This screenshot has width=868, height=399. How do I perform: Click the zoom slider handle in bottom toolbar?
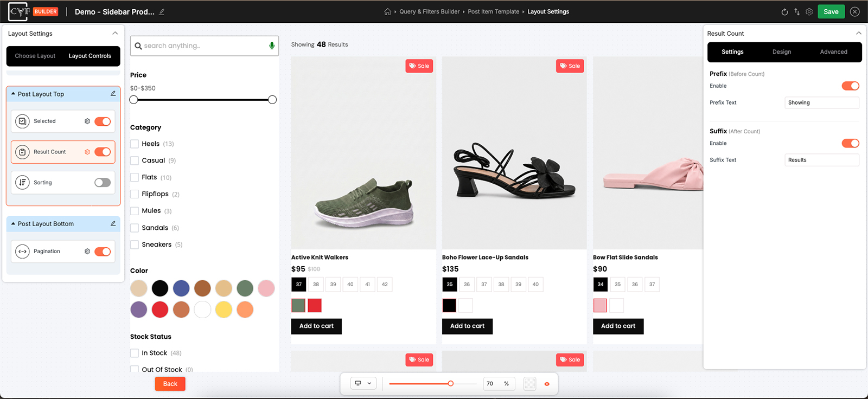450,384
